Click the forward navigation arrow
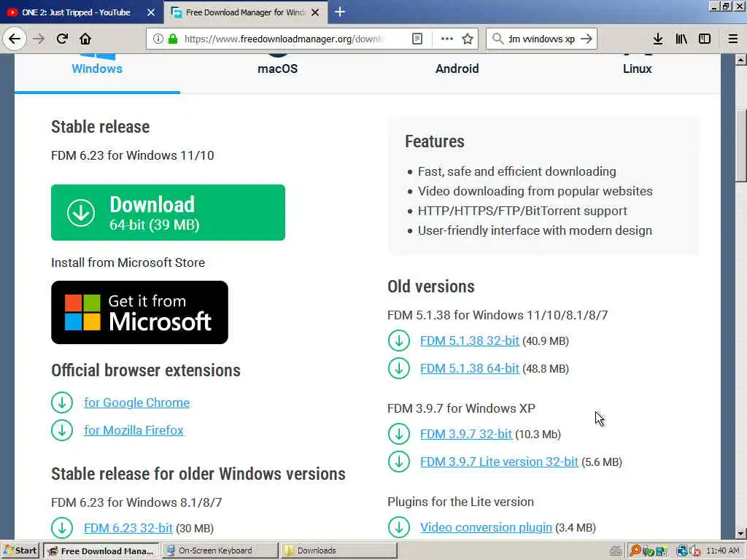Viewport: 747px width, 560px height. [39, 39]
